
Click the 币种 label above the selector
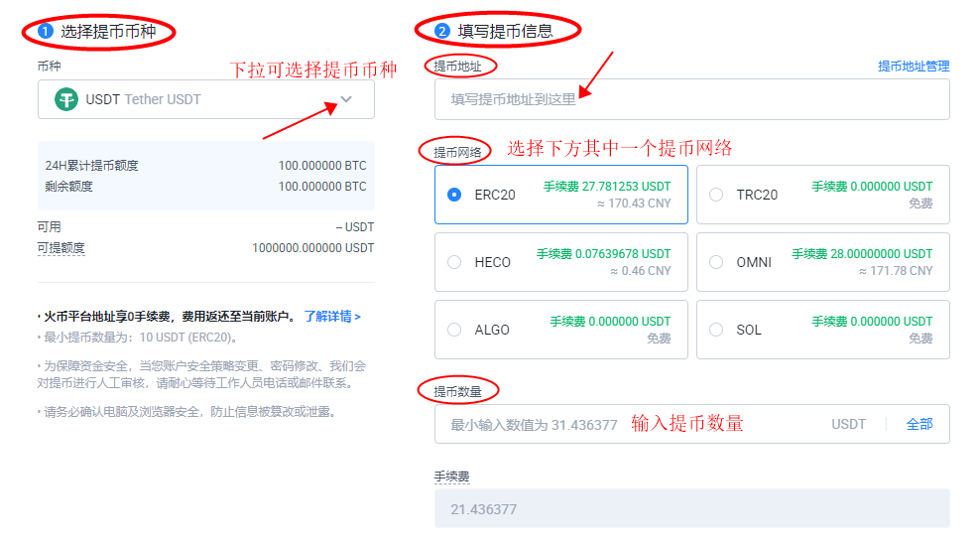(x=49, y=67)
